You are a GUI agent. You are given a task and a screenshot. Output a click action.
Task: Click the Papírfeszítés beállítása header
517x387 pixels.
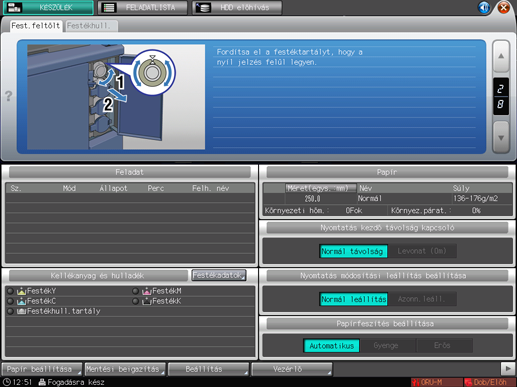click(387, 324)
